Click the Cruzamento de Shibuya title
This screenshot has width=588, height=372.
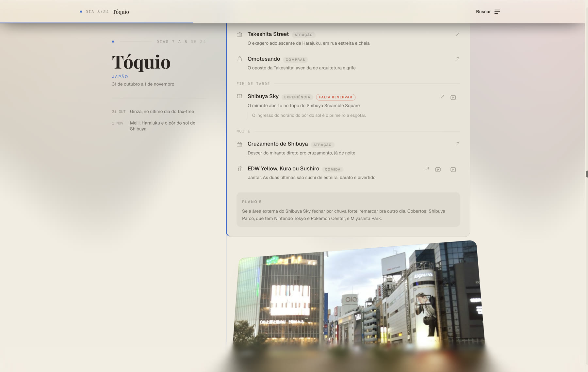coord(278,144)
